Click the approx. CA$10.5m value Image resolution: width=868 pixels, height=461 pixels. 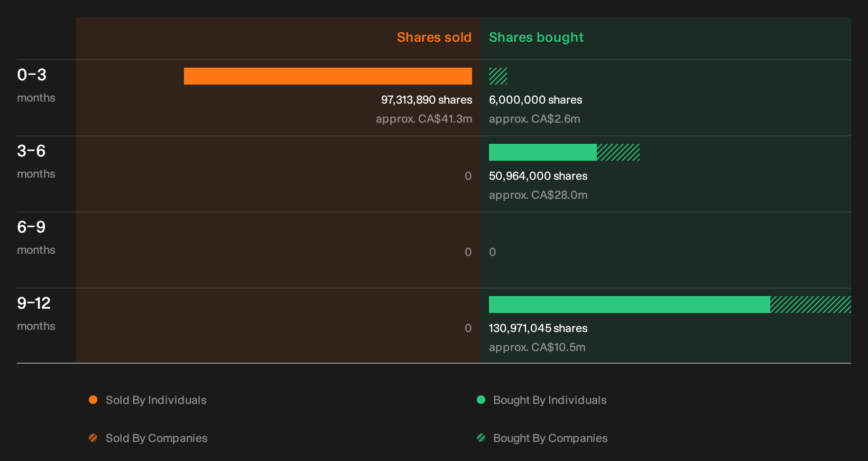click(x=537, y=347)
